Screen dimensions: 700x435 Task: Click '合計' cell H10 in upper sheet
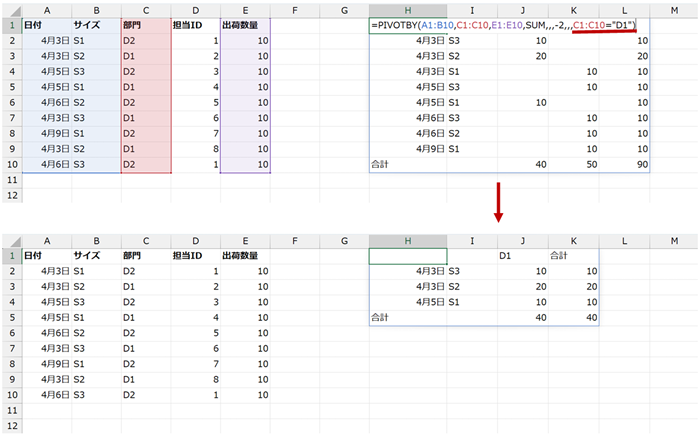point(408,164)
